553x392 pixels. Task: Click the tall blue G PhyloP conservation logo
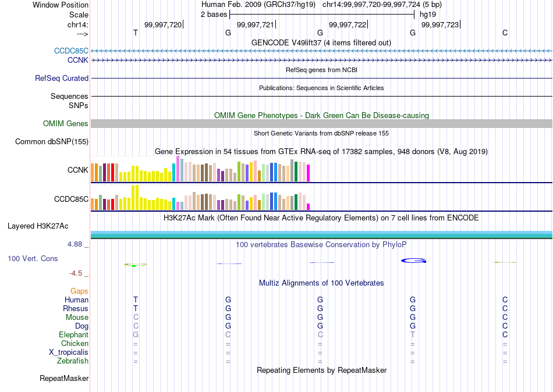coord(413,261)
